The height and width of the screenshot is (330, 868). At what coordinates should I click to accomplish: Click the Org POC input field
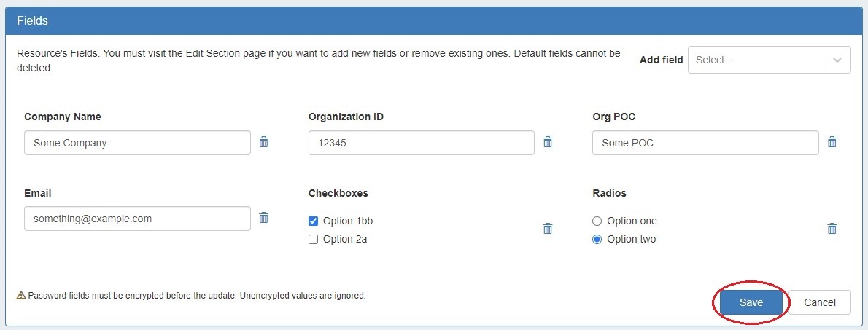tap(705, 143)
